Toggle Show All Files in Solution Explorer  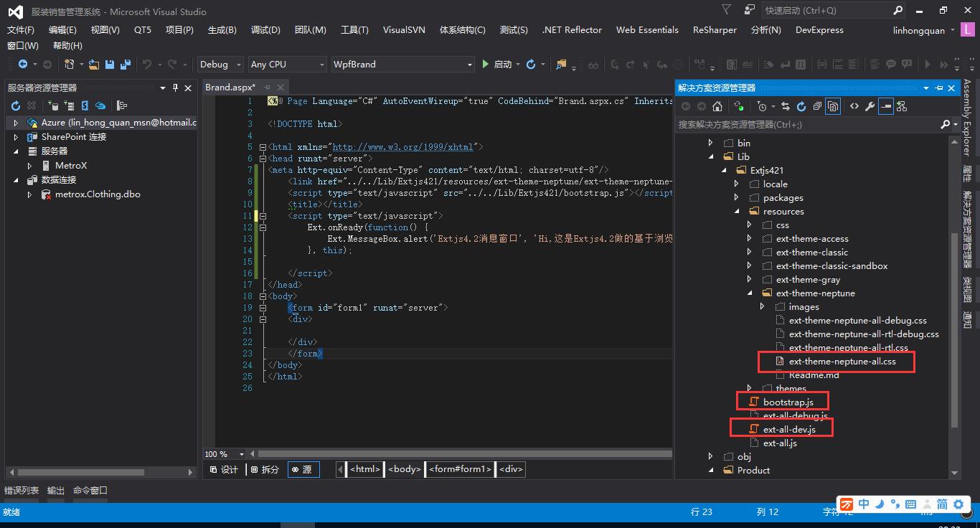833,106
